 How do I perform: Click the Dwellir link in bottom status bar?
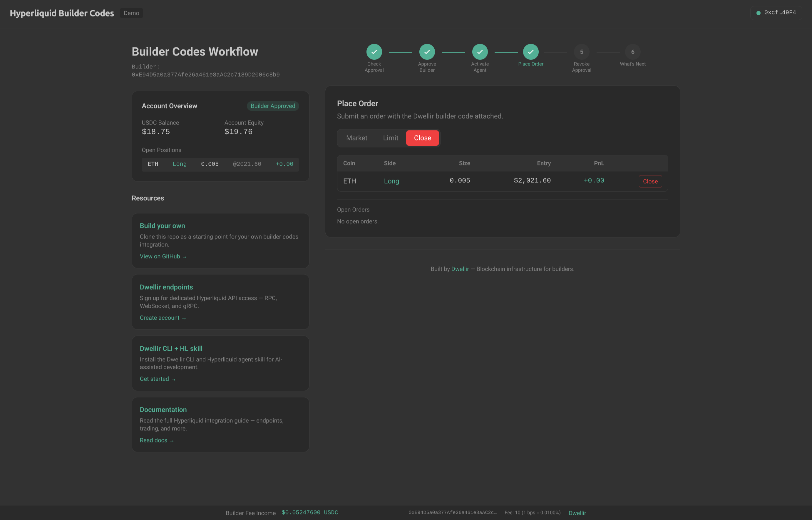[x=577, y=513]
